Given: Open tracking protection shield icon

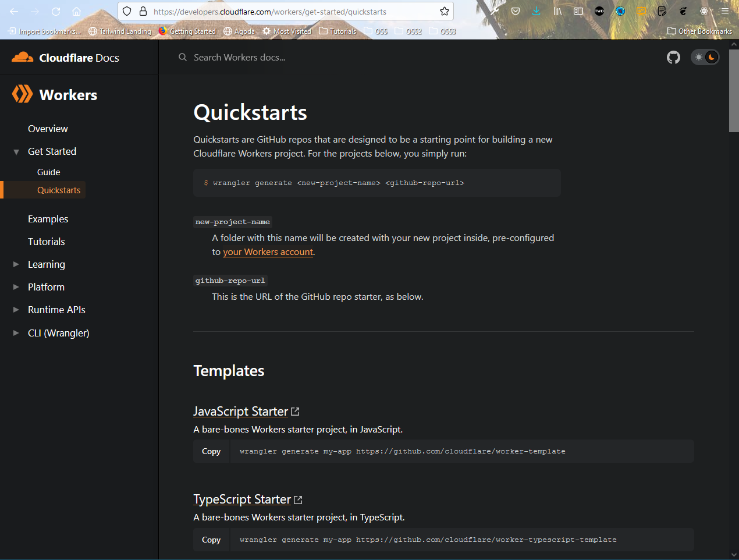Looking at the screenshot, I should tap(127, 11).
